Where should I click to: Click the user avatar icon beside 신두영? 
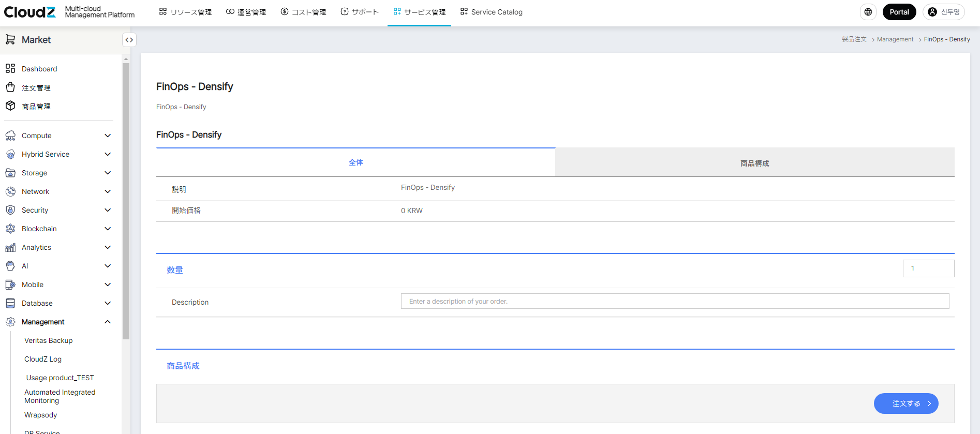pyautogui.click(x=932, y=12)
